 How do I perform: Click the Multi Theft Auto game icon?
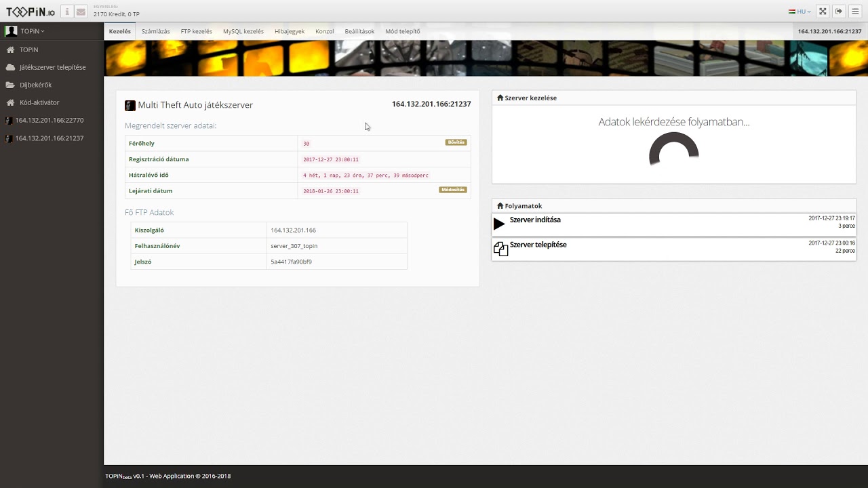[x=130, y=106]
